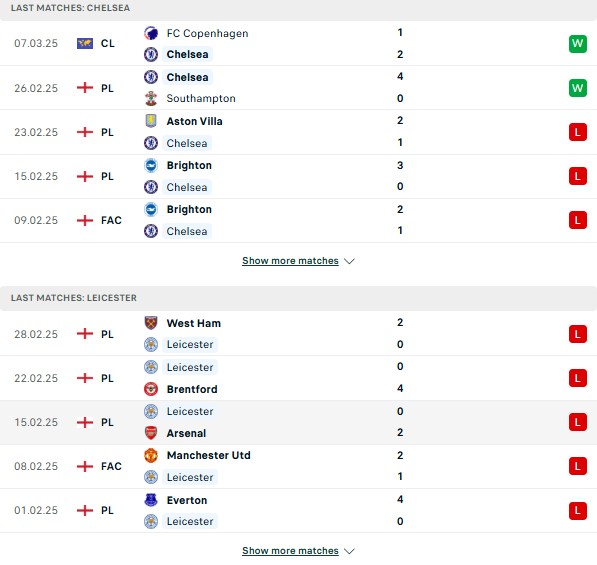This screenshot has height=565, width=597.
Task: Click the West Ham club crest
Action: tap(151, 323)
